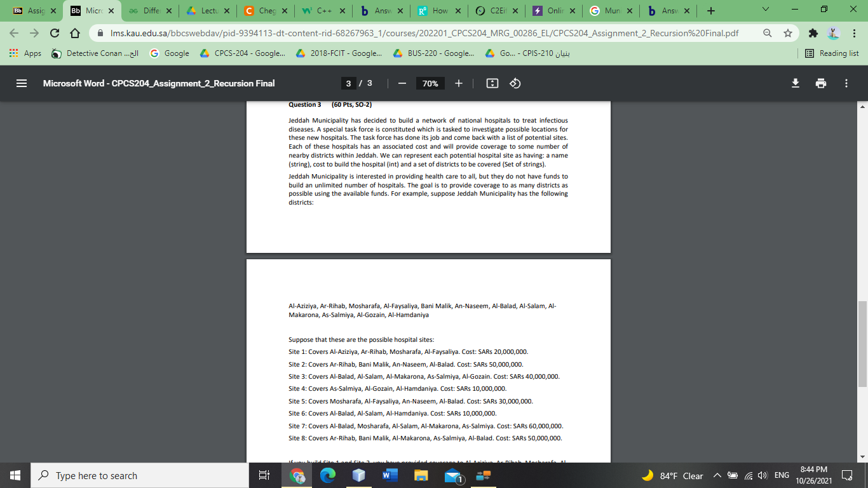Click the site lock icon in address bar
Viewport: 868px width, 488px height.
(x=100, y=33)
